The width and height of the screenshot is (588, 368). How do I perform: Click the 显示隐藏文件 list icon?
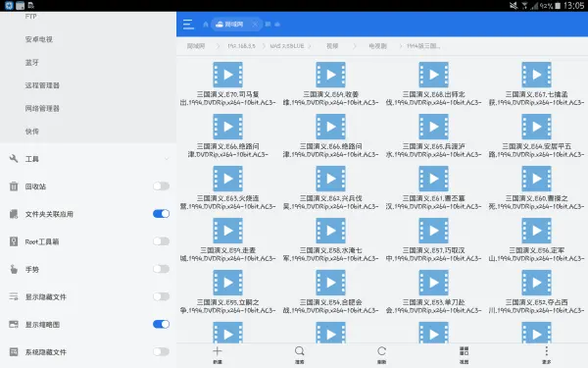point(14,296)
